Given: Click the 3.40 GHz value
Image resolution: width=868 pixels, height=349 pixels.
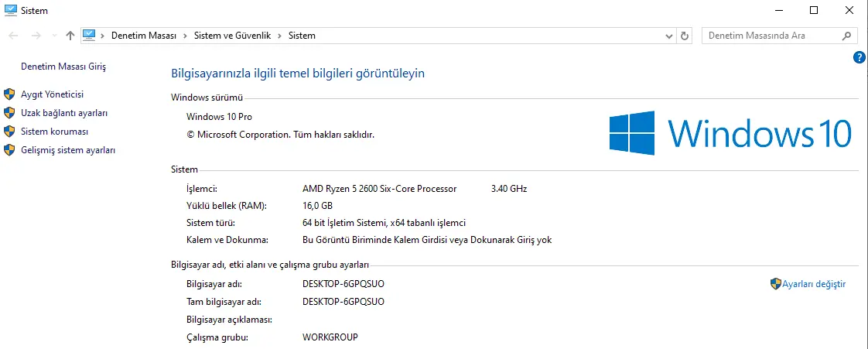Looking at the screenshot, I should 509,189.
